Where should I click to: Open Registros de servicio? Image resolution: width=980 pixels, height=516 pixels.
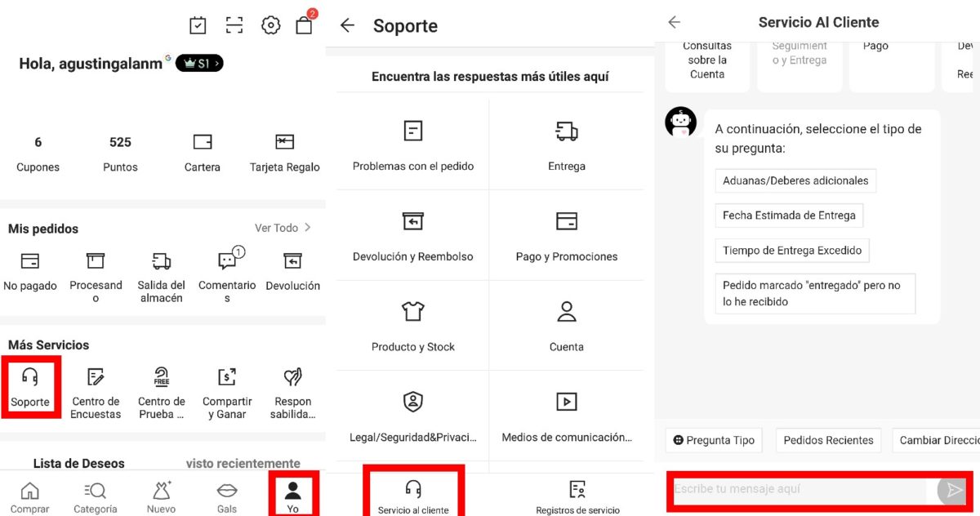577,496
